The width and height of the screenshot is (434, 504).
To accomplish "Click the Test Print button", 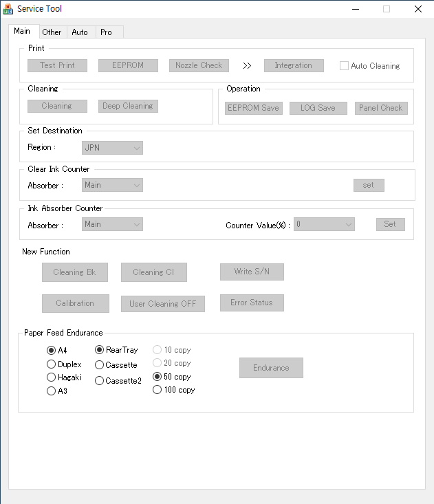I will [57, 65].
